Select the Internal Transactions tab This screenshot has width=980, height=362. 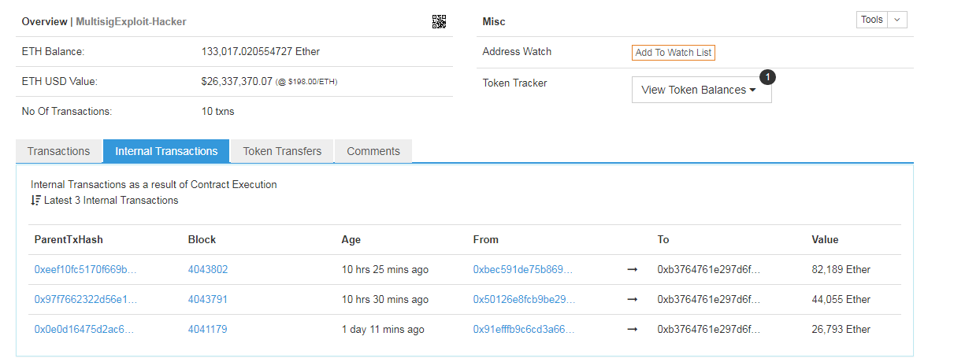tap(166, 151)
